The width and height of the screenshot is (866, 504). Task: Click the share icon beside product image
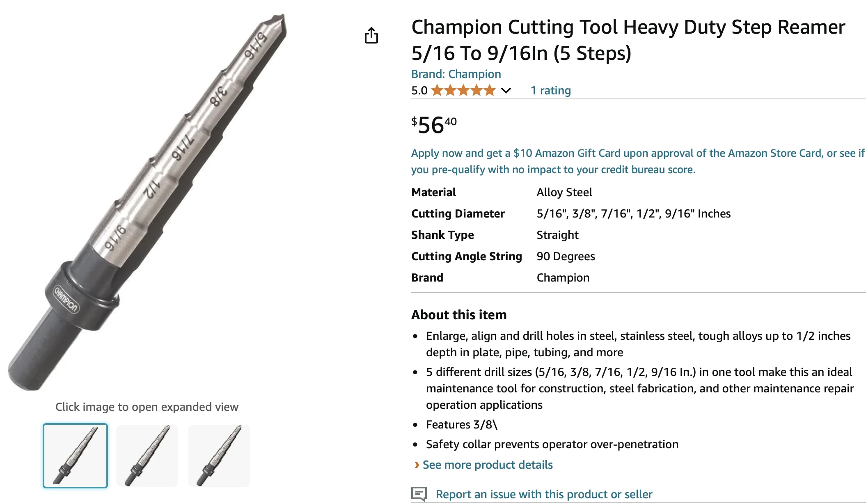coord(371,36)
